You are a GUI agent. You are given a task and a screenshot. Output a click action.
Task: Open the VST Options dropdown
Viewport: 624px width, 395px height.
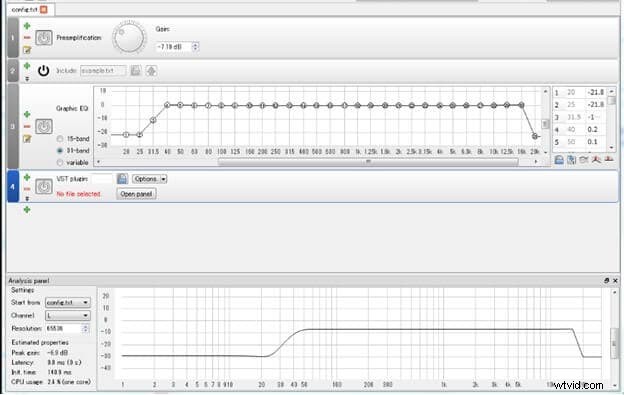click(x=149, y=179)
